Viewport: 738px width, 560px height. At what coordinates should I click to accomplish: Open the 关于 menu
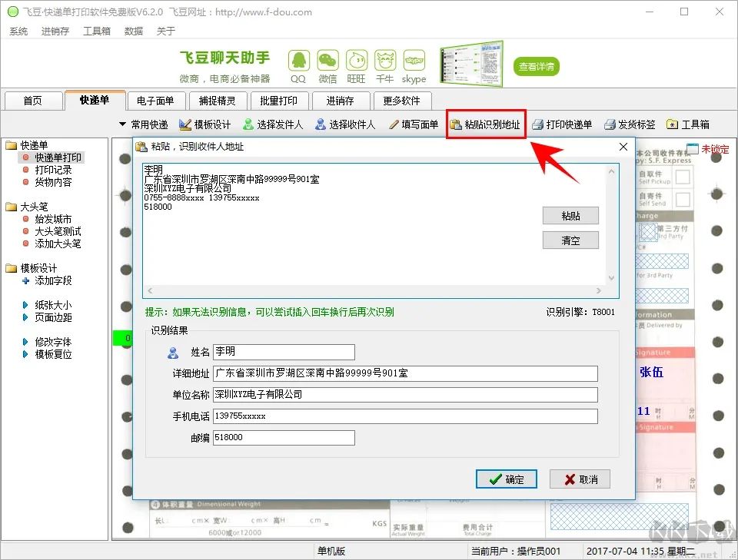166,31
